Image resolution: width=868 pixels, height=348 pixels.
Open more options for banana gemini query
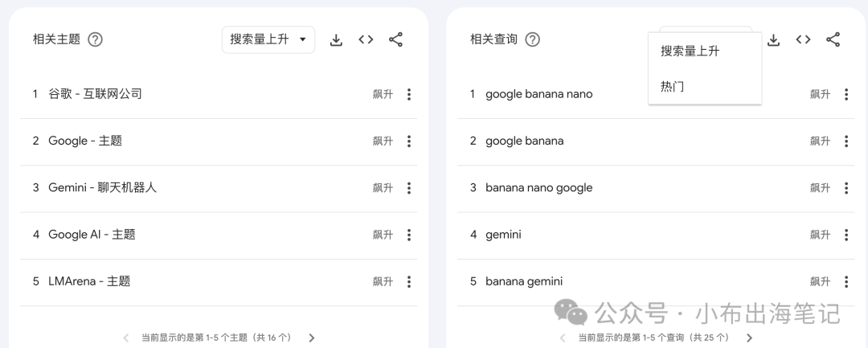(846, 281)
